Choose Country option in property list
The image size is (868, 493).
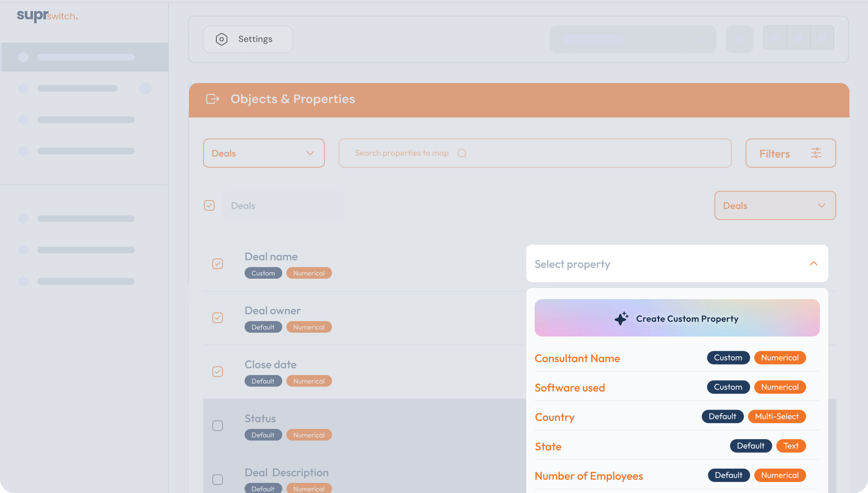[x=555, y=417]
